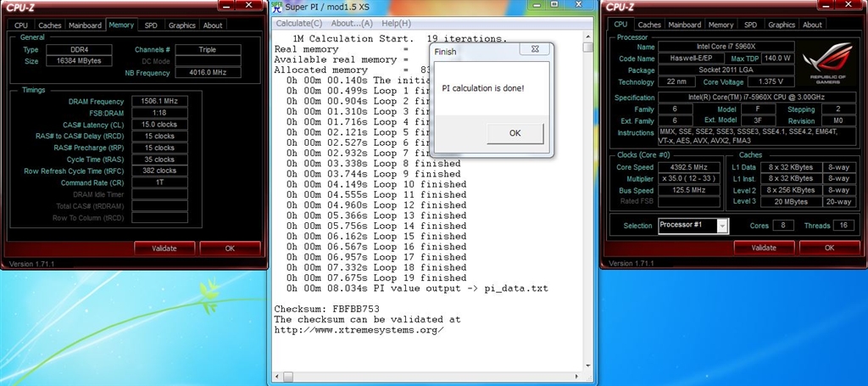Open About tab in right CPU-Z window

tap(812, 25)
